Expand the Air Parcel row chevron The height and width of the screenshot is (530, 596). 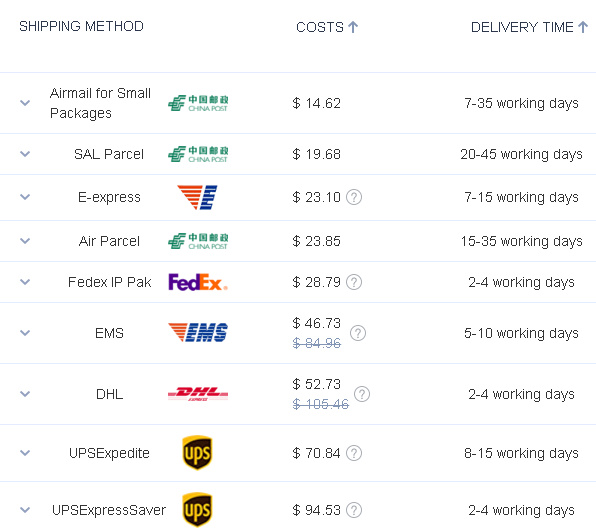tap(25, 241)
